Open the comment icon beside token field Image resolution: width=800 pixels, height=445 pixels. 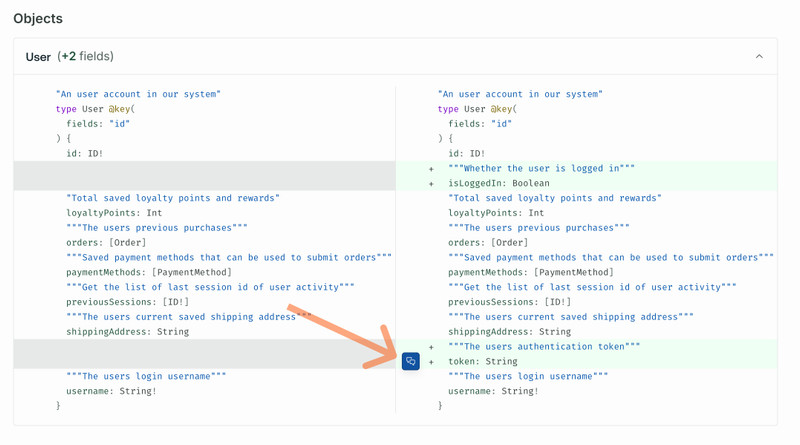[x=411, y=361]
